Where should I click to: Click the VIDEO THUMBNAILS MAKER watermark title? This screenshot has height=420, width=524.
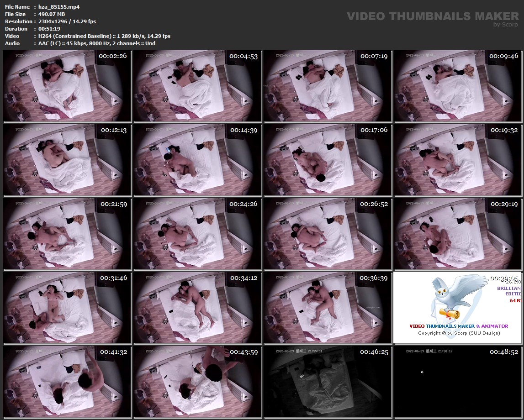pos(432,16)
